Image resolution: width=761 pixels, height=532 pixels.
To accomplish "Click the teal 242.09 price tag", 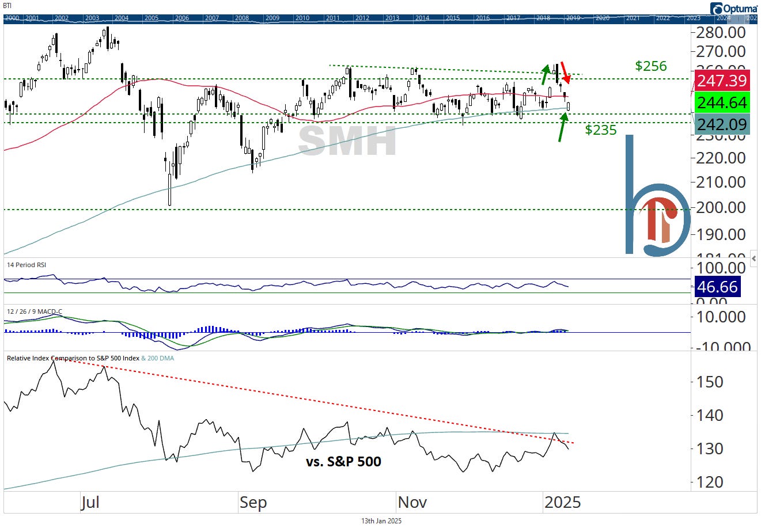I will [722, 124].
